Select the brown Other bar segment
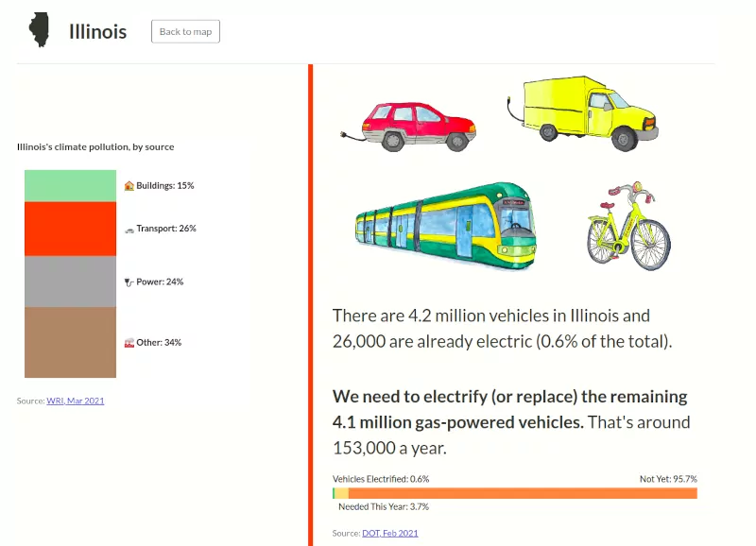 coord(70,342)
